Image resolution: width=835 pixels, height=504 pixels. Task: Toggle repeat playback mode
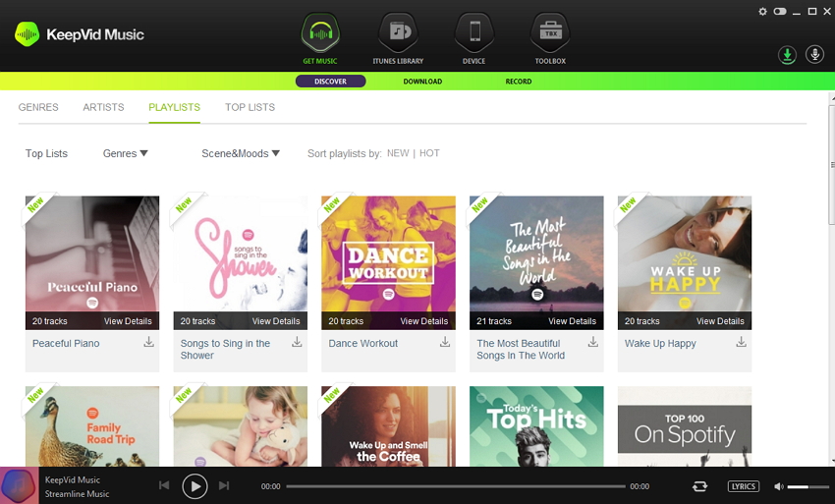699,486
